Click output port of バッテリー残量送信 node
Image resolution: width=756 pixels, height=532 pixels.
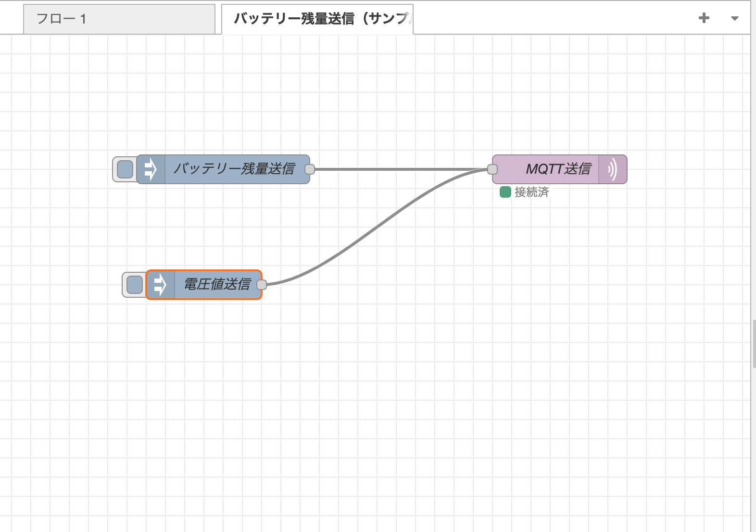point(310,169)
